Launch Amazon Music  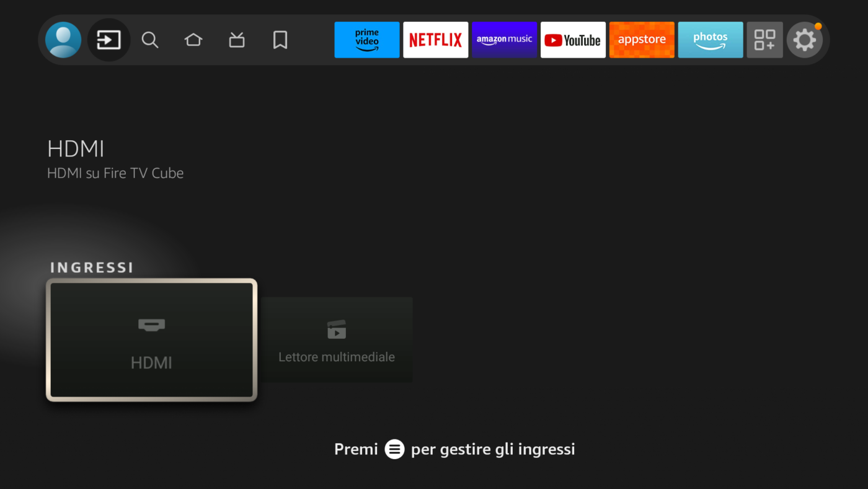tap(504, 40)
